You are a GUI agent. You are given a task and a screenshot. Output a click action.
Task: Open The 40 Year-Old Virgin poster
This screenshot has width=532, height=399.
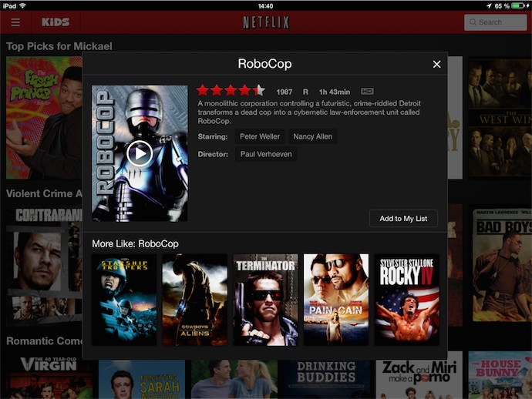tap(49, 375)
